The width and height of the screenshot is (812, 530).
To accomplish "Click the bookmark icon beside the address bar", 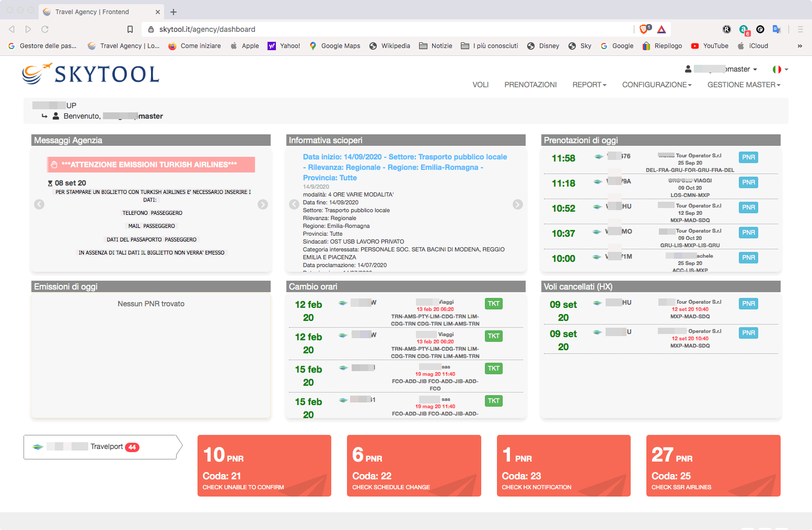I will pos(130,29).
